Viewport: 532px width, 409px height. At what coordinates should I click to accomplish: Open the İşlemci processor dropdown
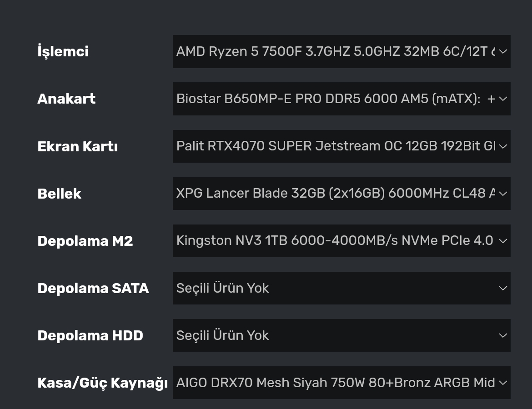(336, 51)
